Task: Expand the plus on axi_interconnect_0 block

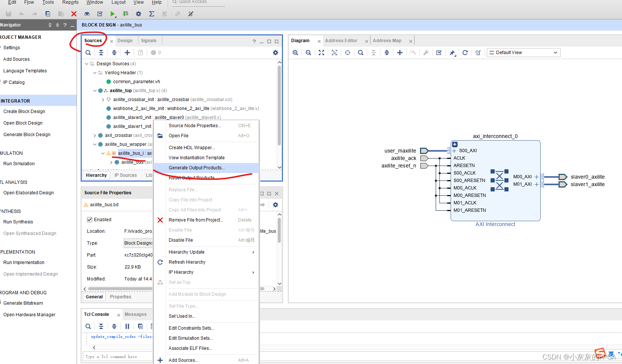Action: pos(455,144)
